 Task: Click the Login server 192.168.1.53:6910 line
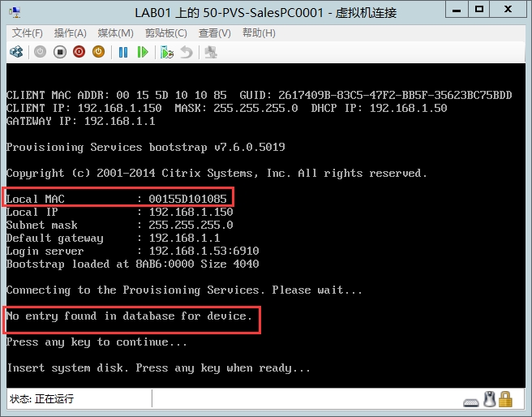[x=133, y=251]
